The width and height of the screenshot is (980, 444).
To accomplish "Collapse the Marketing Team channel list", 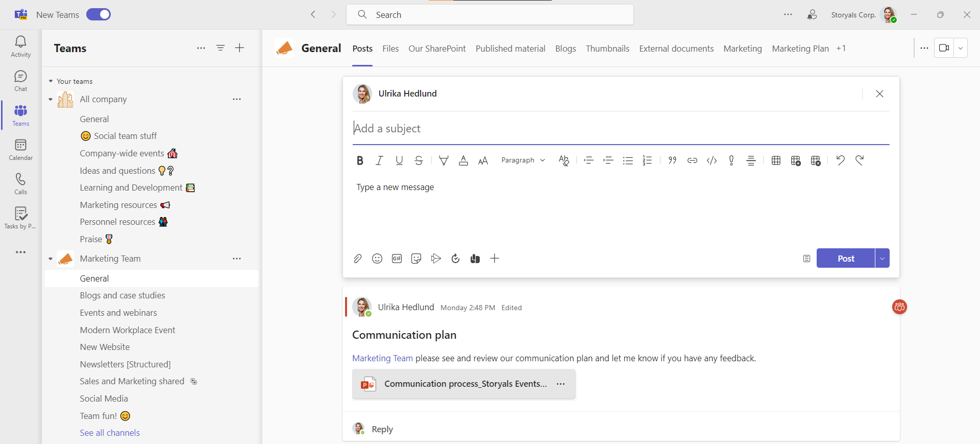I will 51,259.
